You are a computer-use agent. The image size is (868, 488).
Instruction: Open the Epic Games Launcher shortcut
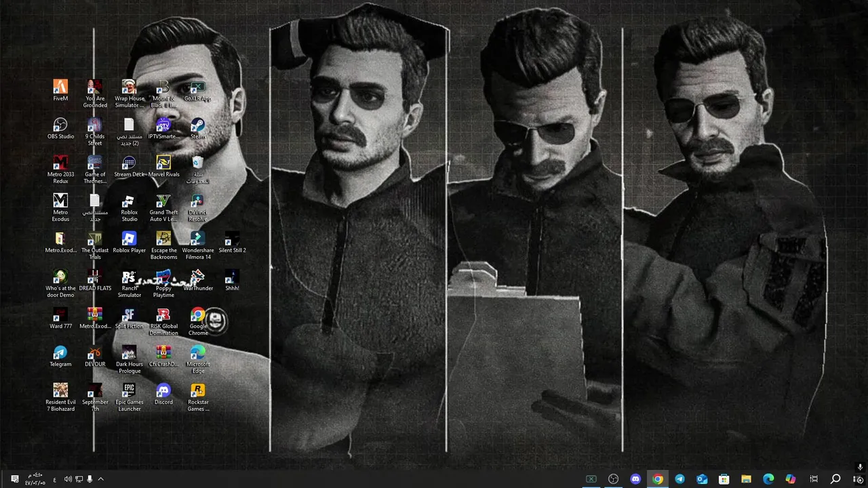click(130, 397)
